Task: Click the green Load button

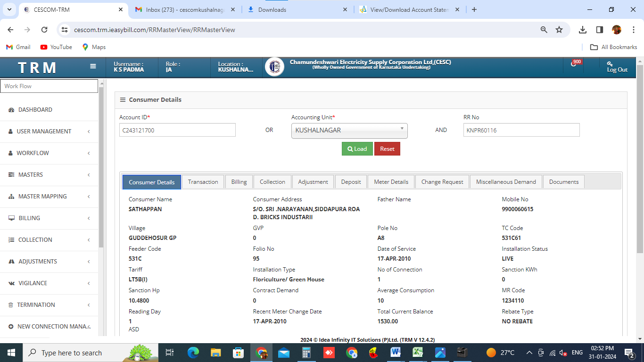Action: tap(357, 149)
